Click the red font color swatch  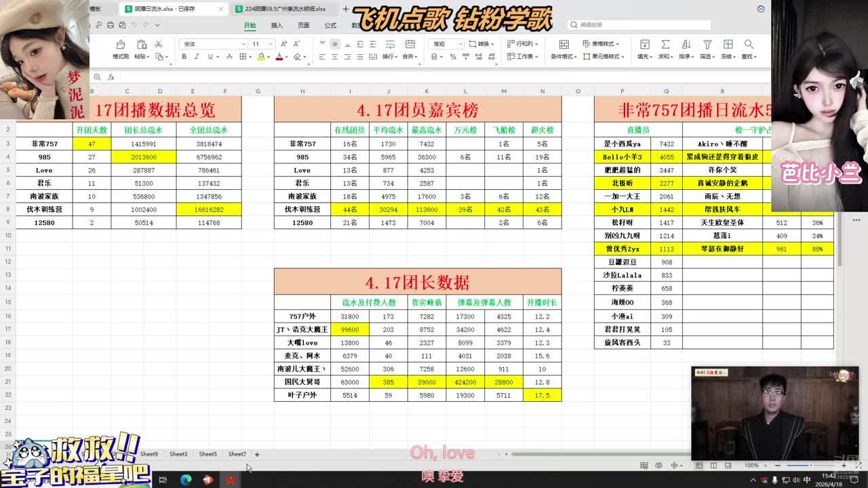(x=279, y=57)
